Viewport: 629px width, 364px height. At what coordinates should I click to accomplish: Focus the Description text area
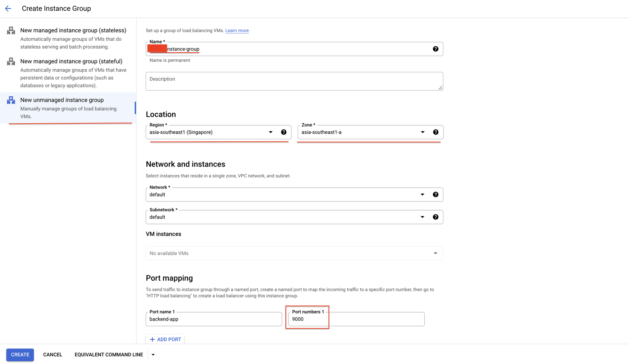coord(294,81)
